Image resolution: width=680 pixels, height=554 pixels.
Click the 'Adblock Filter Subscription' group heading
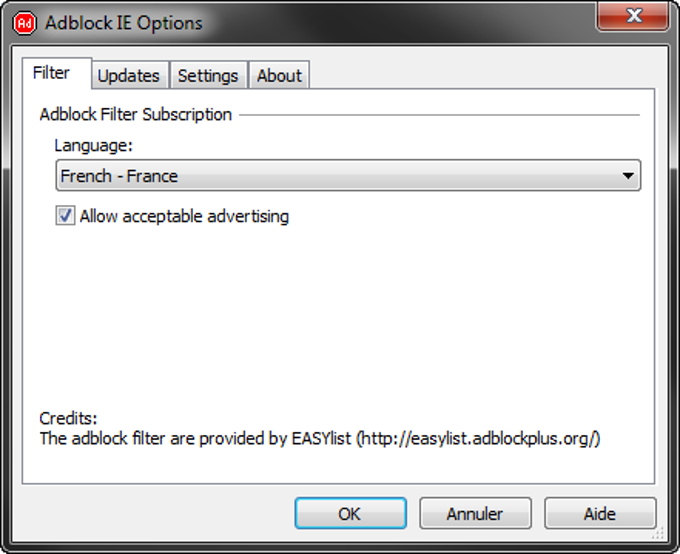[x=136, y=115]
